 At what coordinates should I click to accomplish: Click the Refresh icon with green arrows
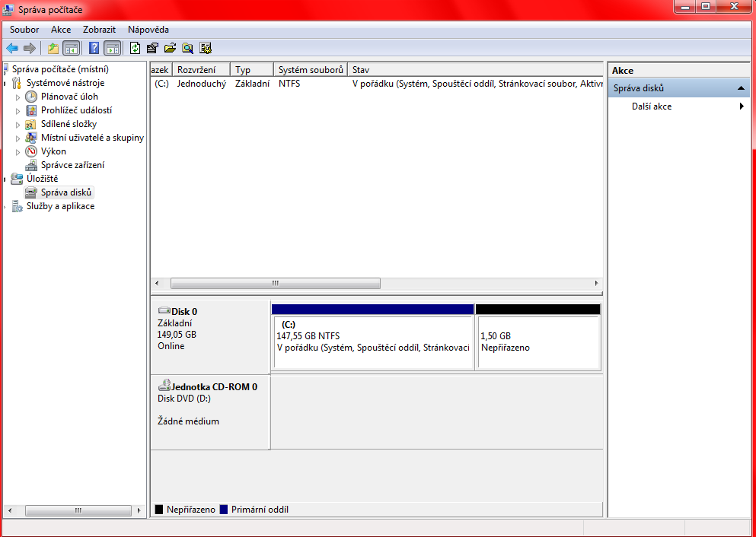[136, 48]
